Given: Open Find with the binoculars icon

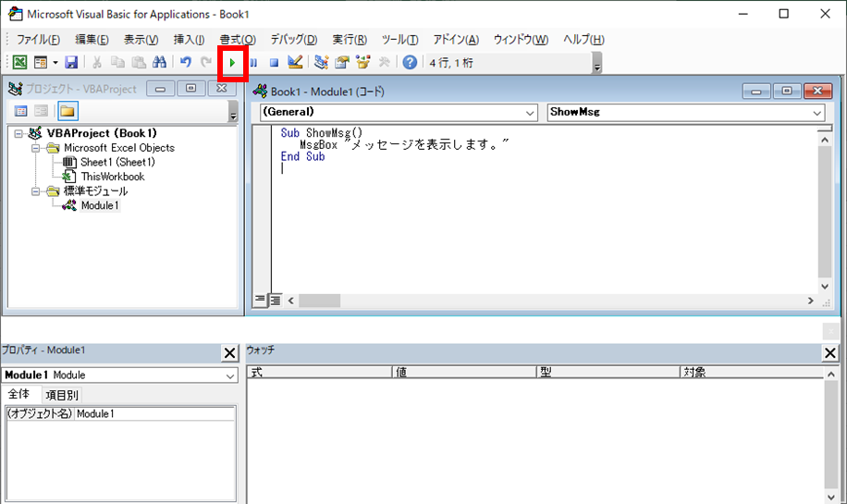Looking at the screenshot, I should 159,63.
